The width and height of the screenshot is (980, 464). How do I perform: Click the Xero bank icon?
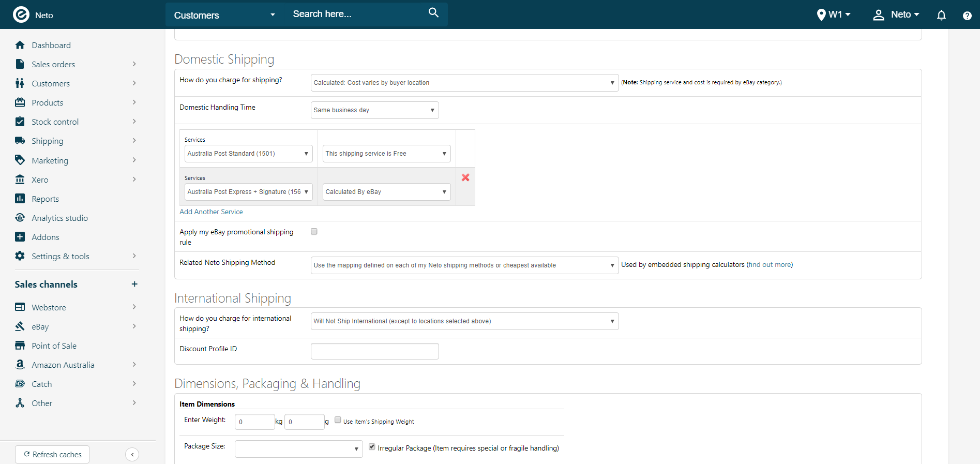[20, 179]
